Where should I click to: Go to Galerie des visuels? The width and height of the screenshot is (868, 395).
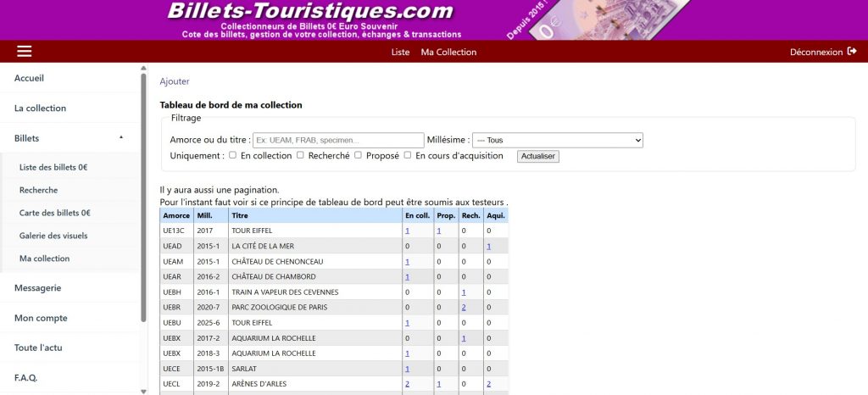[x=53, y=236]
